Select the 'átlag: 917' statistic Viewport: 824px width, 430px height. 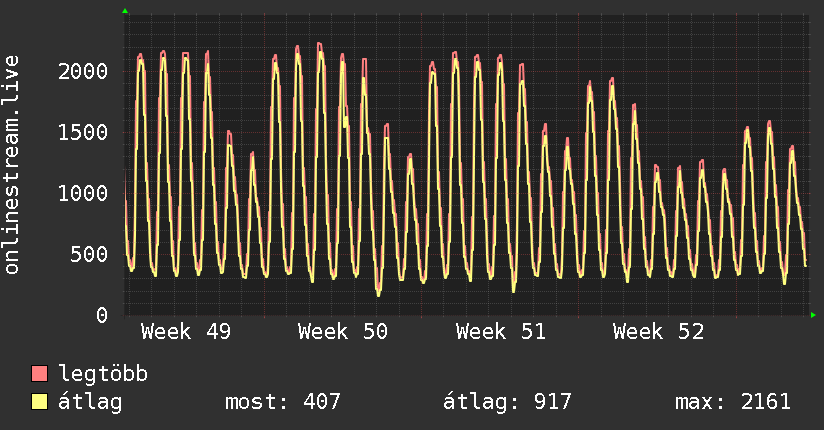click(507, 402)
